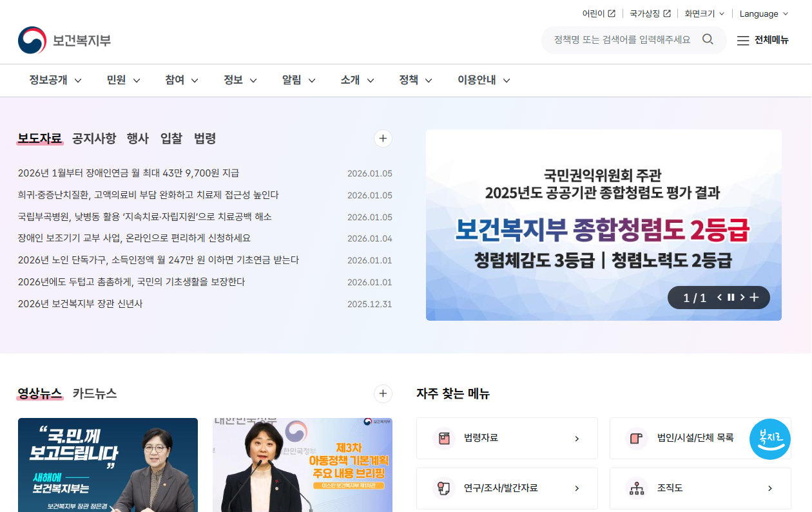Expand the banner carousel with plus control
Screen dimensions: 812x512
pyautogui.click(x=753, y=297)
